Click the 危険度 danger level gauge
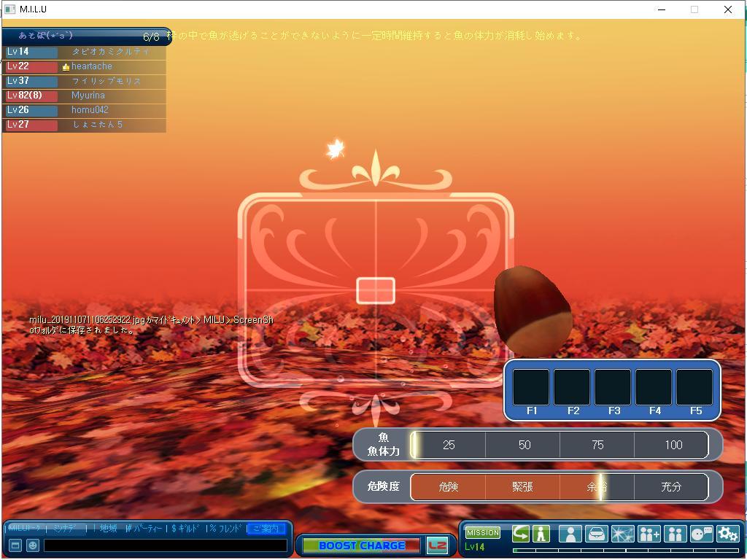The width and height of the screenshot is (747, 560). [560, 486]
